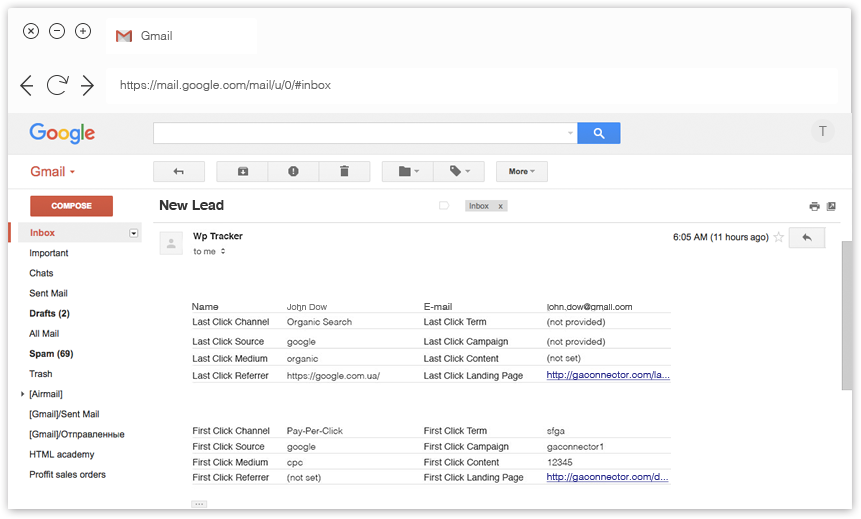Open First Click Landing Page link

607,477
